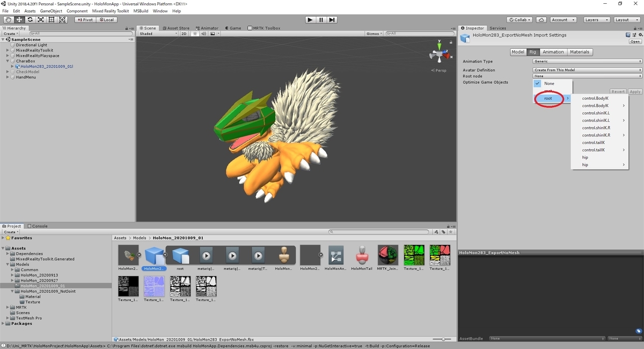Open the cloud Services button

tap(541, 19)
